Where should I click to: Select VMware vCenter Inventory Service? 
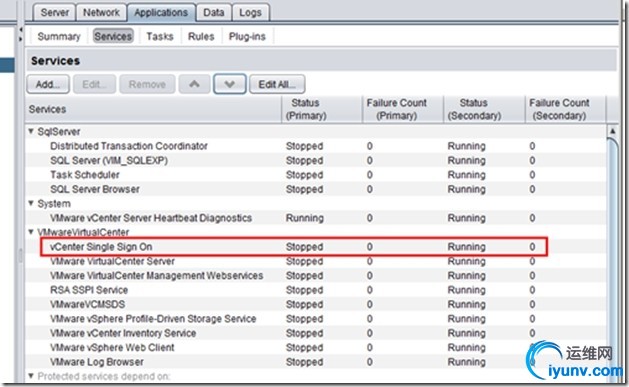pyautogui.click(x=123, y=333)
